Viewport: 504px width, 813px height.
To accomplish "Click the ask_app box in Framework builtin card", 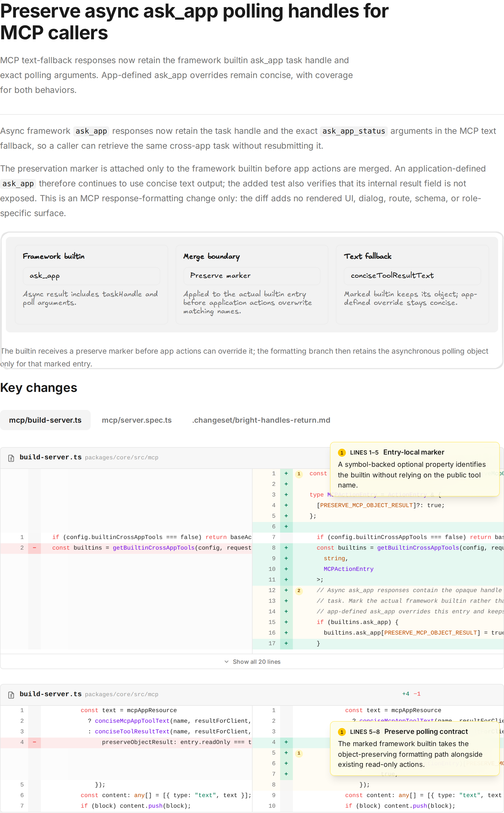I will click(x=91, y=276).
